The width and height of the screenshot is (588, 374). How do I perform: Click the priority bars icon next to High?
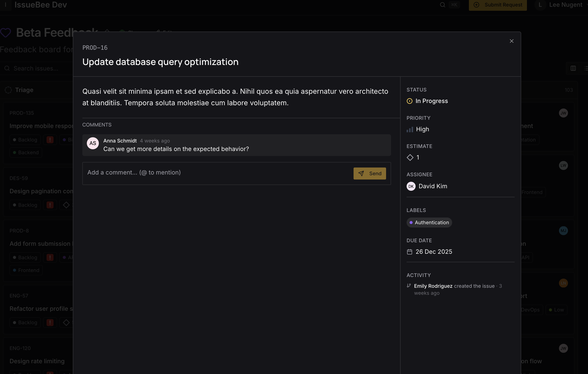(x=410, y=129)
